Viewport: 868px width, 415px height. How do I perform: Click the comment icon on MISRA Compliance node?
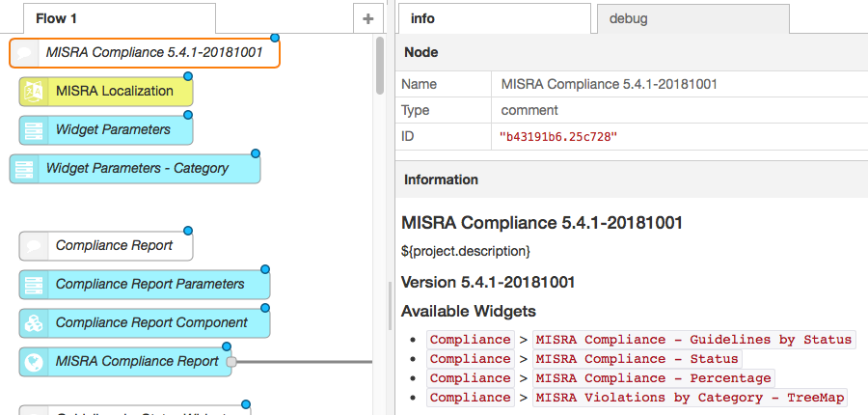24,53
